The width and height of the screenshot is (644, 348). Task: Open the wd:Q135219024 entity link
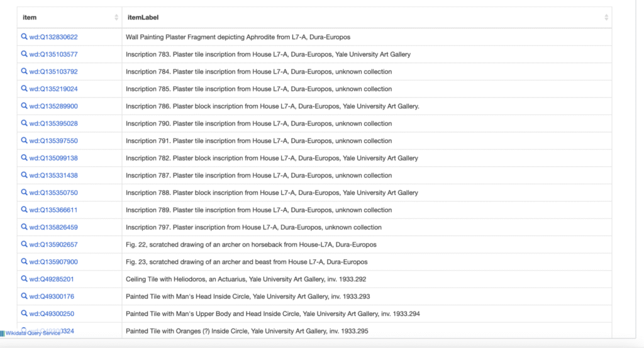pyautogui.click(x=53, y=89)
